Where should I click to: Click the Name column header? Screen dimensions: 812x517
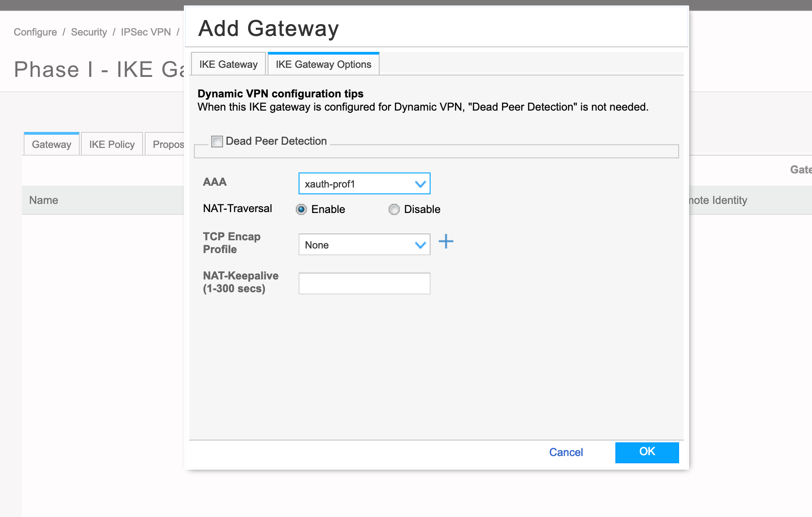tap(43, 200)
